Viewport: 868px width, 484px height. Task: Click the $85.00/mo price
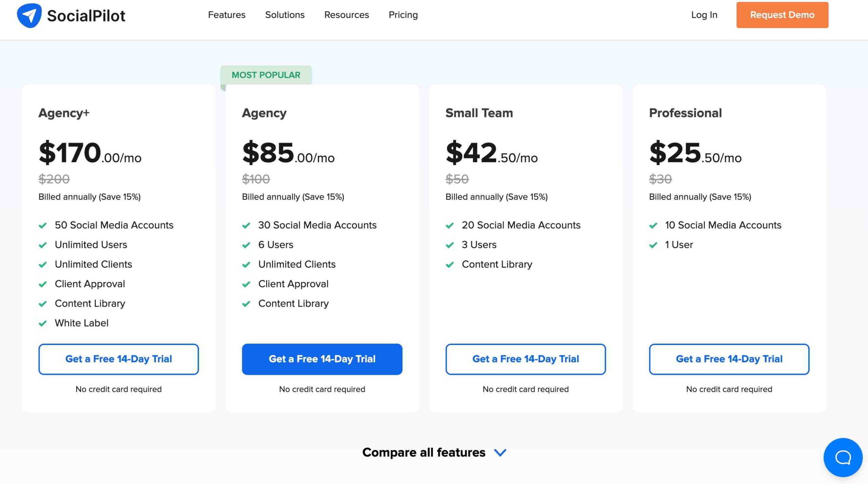288,153
